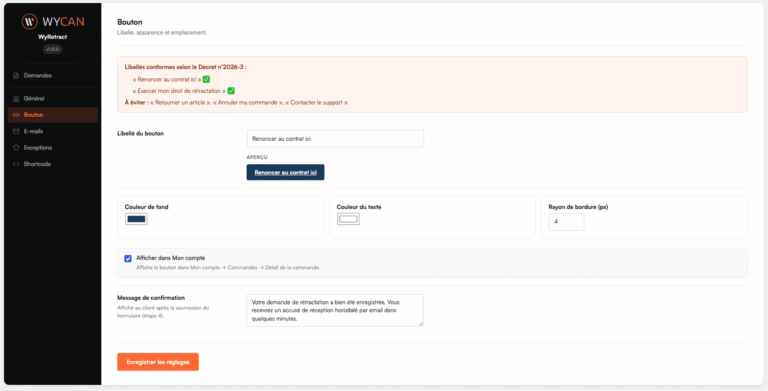Click the Exceptions shield icon
The image size is (768, 391).
pyautogui.click(x=16, y=147)
